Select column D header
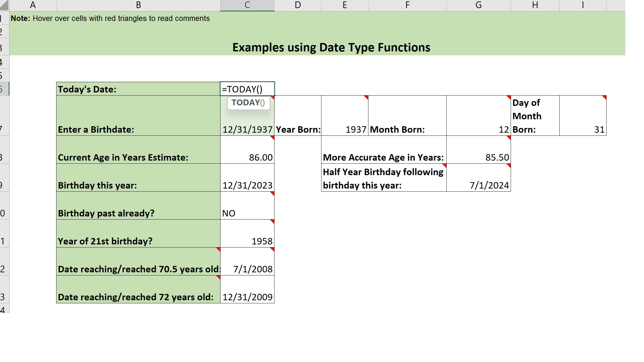Screen dimensions: 644x362 click(x=298, y=5)
